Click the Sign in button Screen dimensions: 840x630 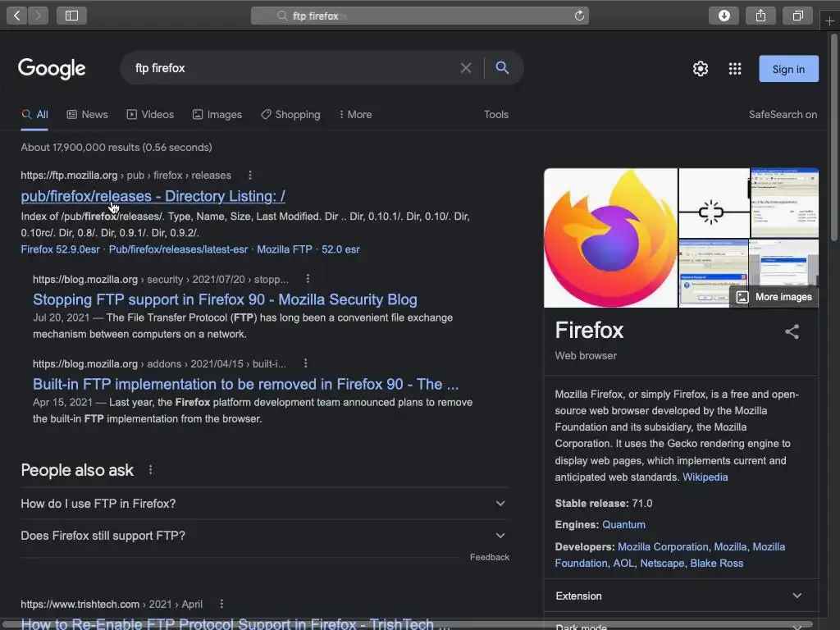[x=788, y=69]
